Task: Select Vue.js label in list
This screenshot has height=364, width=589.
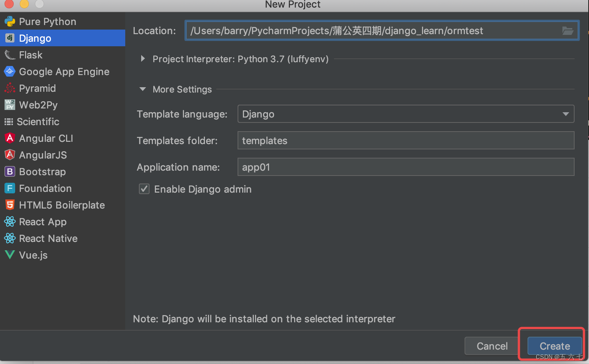Action: 33,255
